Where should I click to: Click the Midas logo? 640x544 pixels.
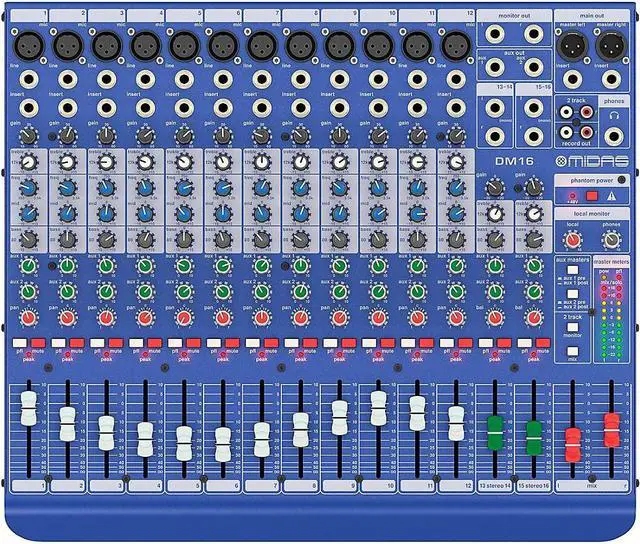[592, 162]
